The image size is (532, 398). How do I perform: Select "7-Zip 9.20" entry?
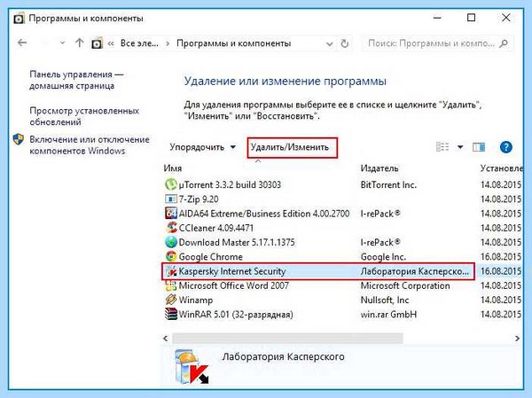[x=199, y=199]
